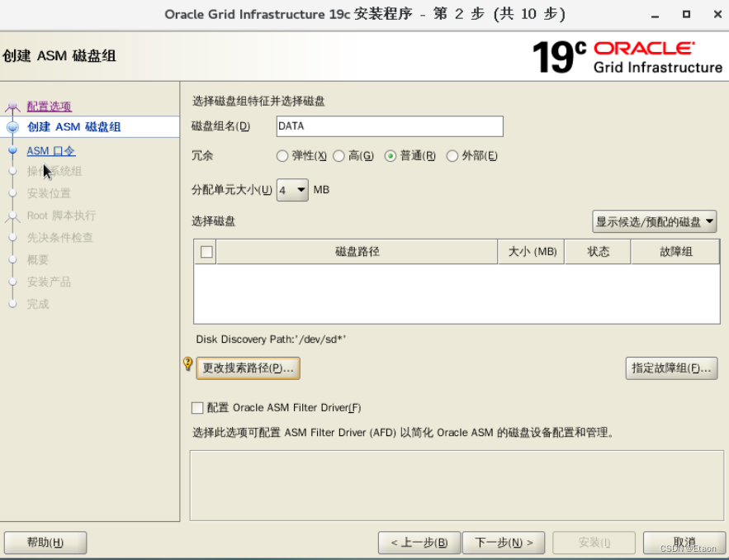The image size is (729, 560).
Task: Cancel the installer with 取消 button
Action: (x=684, y=543)
